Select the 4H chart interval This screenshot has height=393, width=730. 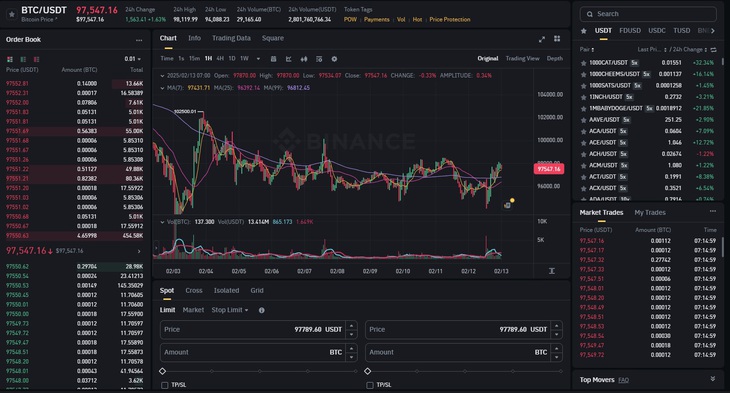[x=220, y=59]
